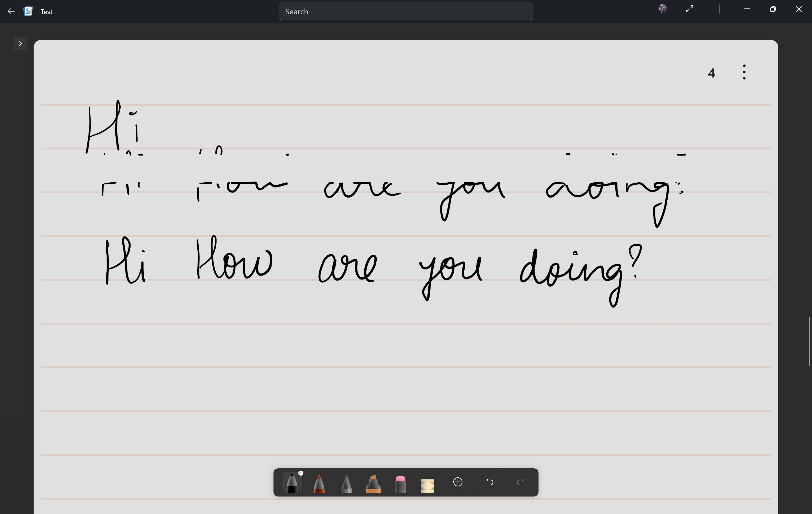Expand the navigation sidebar chevron
812x514 pixels.
[20, 43]
